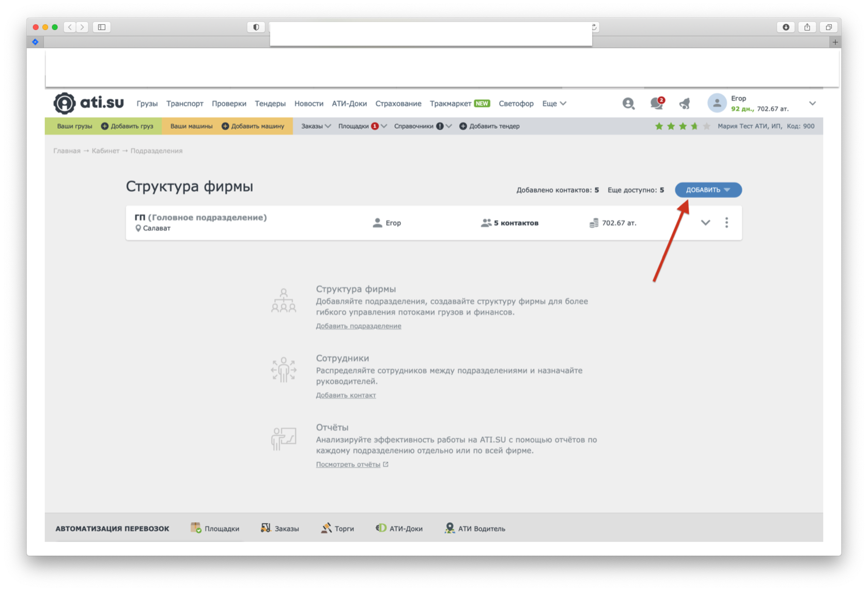868x591 pixels.
Task: Expand the ГП department row chevron
Action: pyautogui.click(x=705, y=223)
